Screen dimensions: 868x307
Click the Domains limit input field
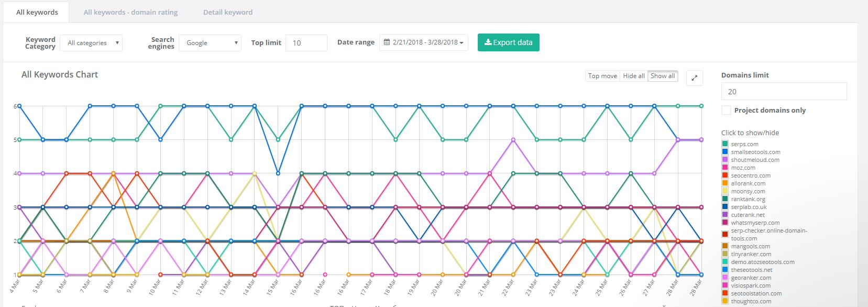pos(784,91)
